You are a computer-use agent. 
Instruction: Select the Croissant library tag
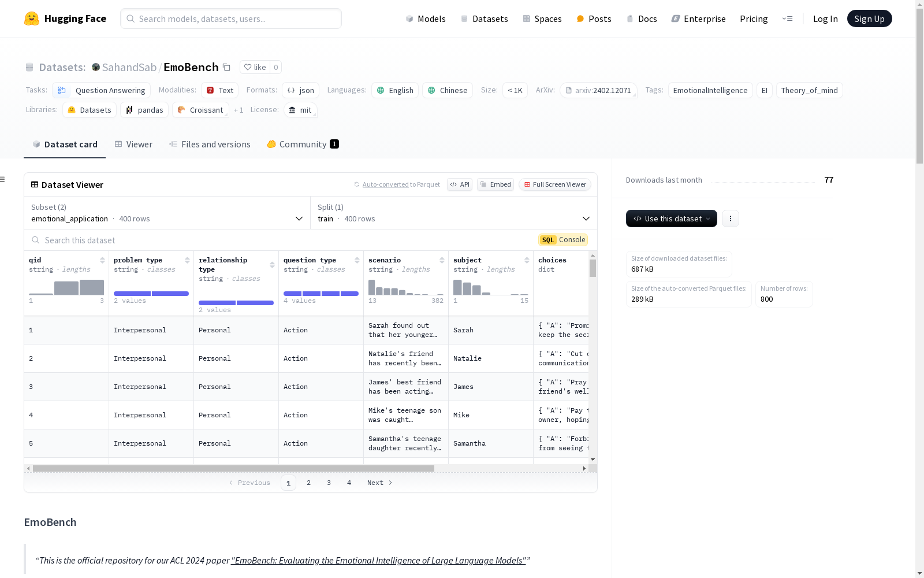200,110
